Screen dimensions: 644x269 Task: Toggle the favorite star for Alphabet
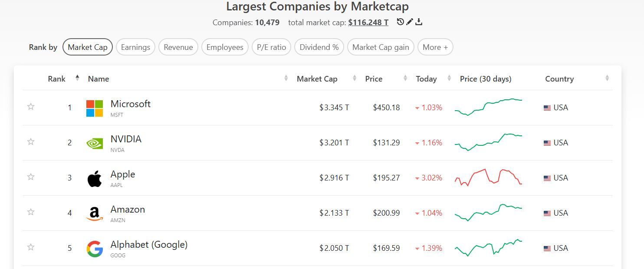[31, 247]
